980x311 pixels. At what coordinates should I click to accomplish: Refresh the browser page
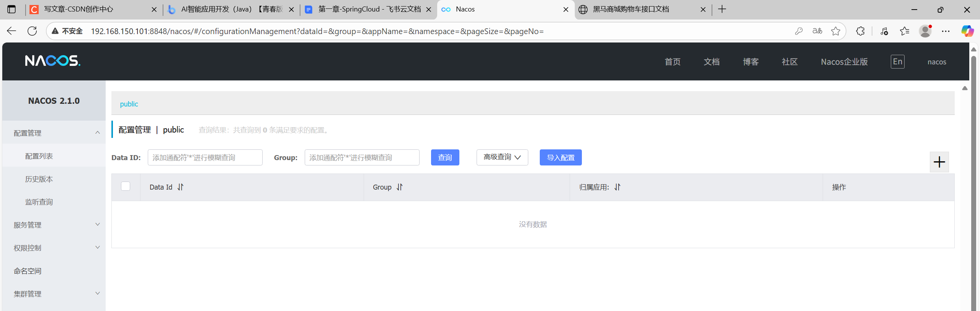coord(32,31)
